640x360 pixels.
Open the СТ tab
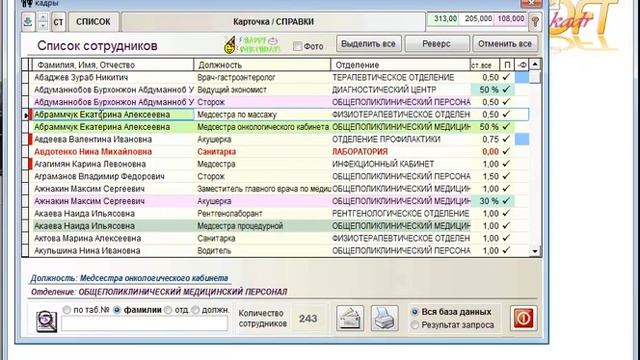coord(58,22)
